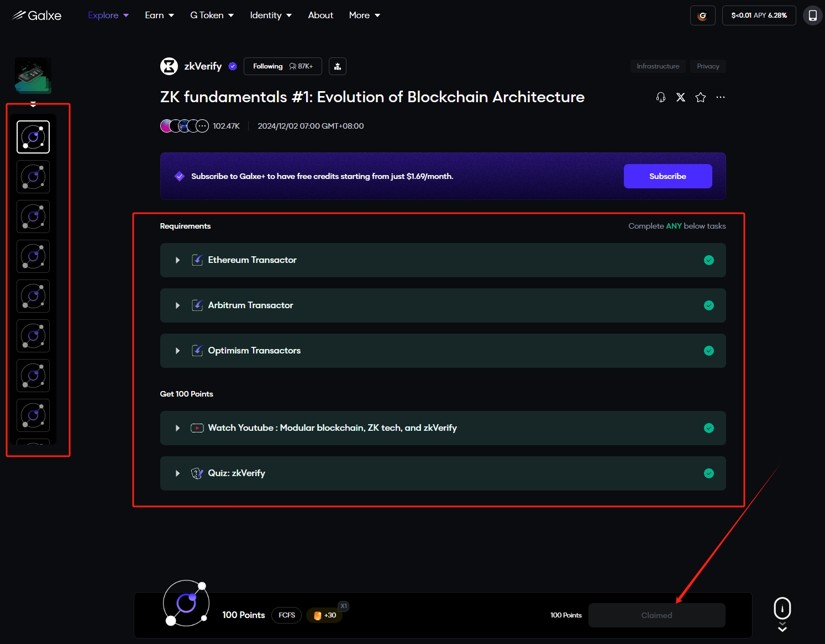Image resolution: width=825 pixels, height=644 pixels.
Task: Click the leaderboard icon beside Following
Action: tap(337, 66)
